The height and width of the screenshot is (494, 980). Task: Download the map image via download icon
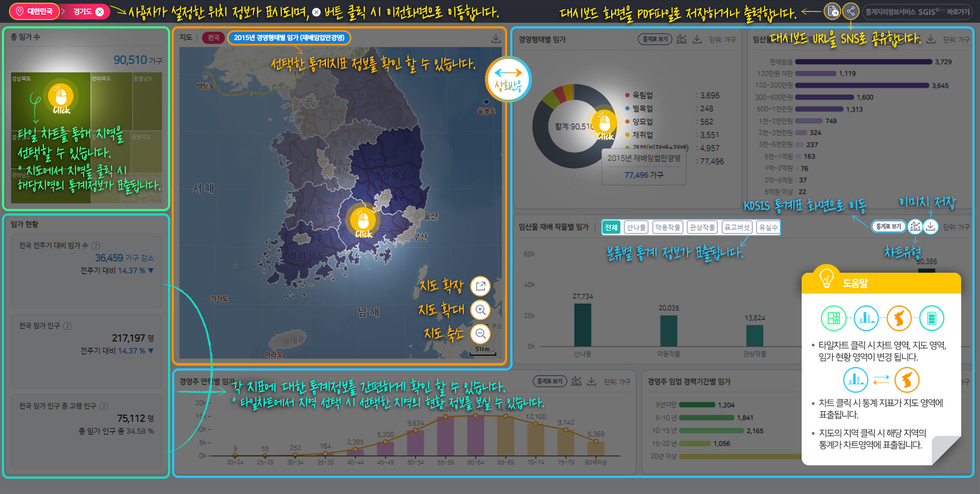pyautogui.click(x=495, y=38)
